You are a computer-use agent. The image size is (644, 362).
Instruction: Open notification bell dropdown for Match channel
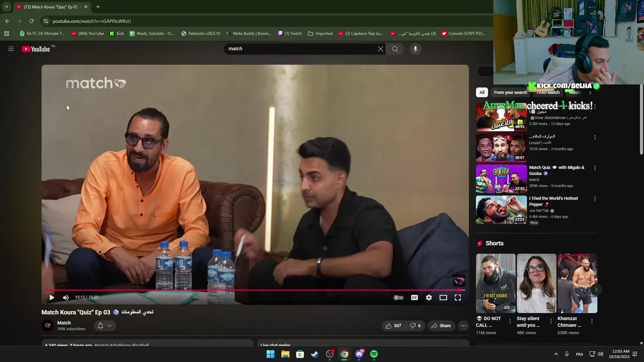104,326
